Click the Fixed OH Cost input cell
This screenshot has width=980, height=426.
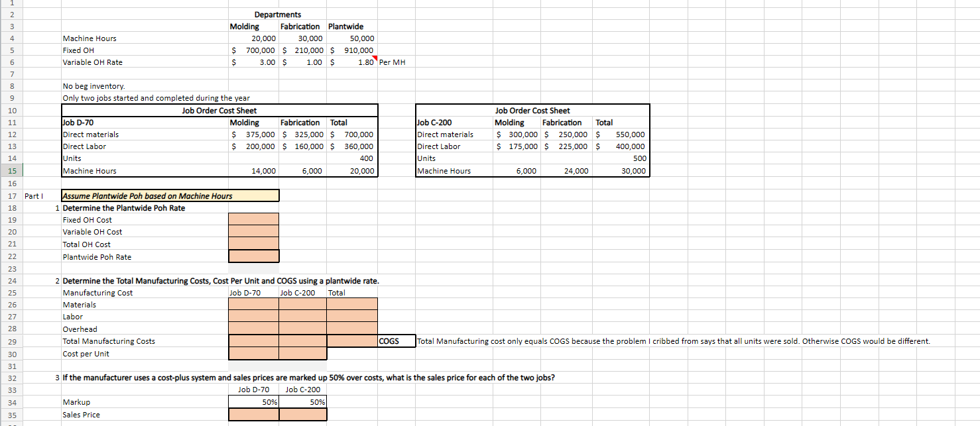[x=253, y=219]
